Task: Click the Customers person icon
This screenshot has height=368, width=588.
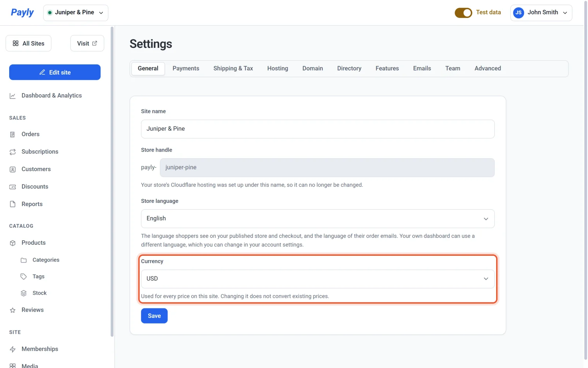Action: pyautogui.click(x=12, y=169)
